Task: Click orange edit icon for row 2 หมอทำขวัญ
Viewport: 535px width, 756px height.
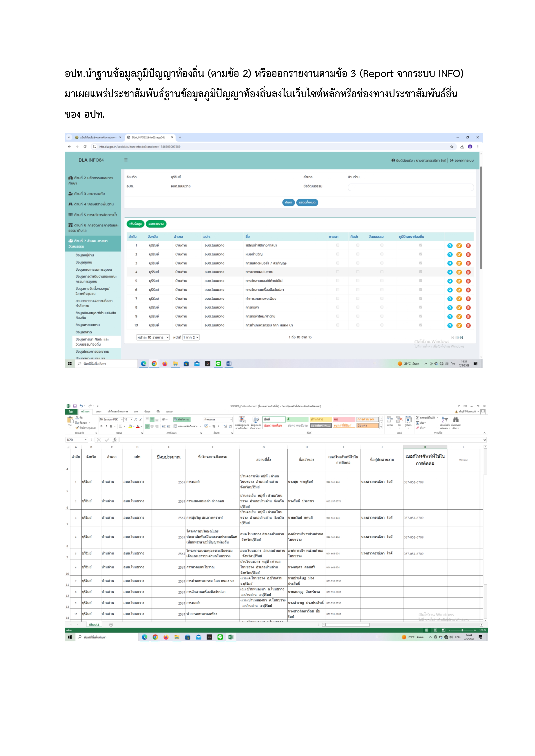Action: point(459,254)
